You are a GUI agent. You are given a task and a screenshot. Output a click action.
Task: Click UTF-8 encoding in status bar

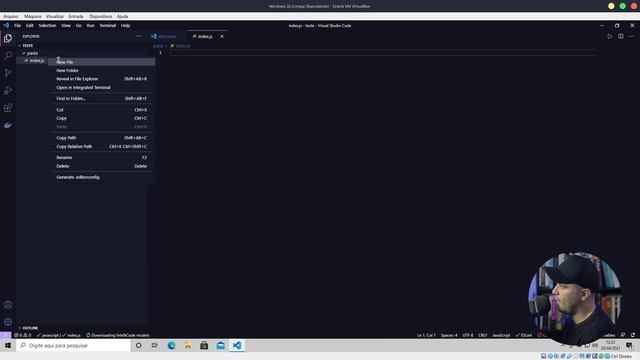tap(468, 335)
